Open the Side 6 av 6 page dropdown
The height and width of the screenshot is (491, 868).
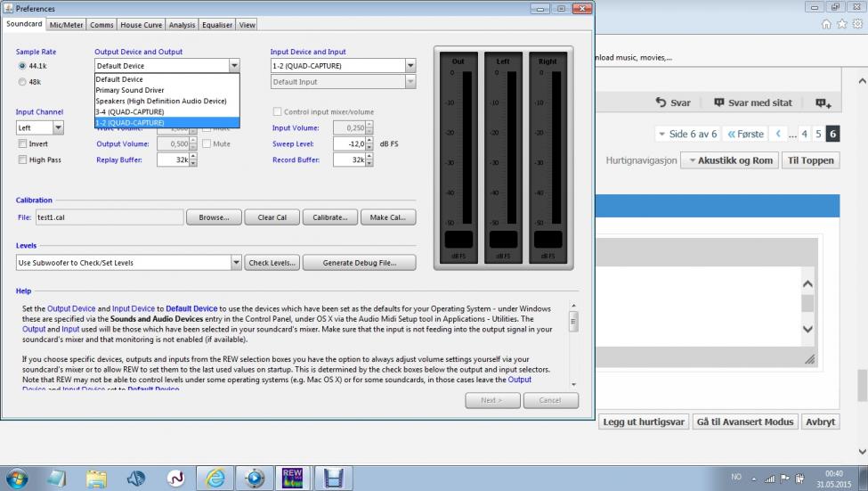[x=688, y=134]
